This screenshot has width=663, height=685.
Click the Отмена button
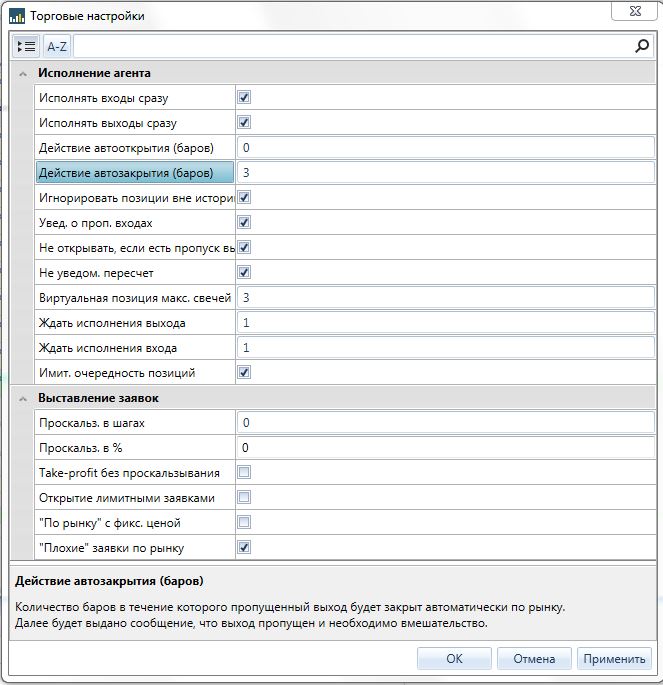(534, 659)
